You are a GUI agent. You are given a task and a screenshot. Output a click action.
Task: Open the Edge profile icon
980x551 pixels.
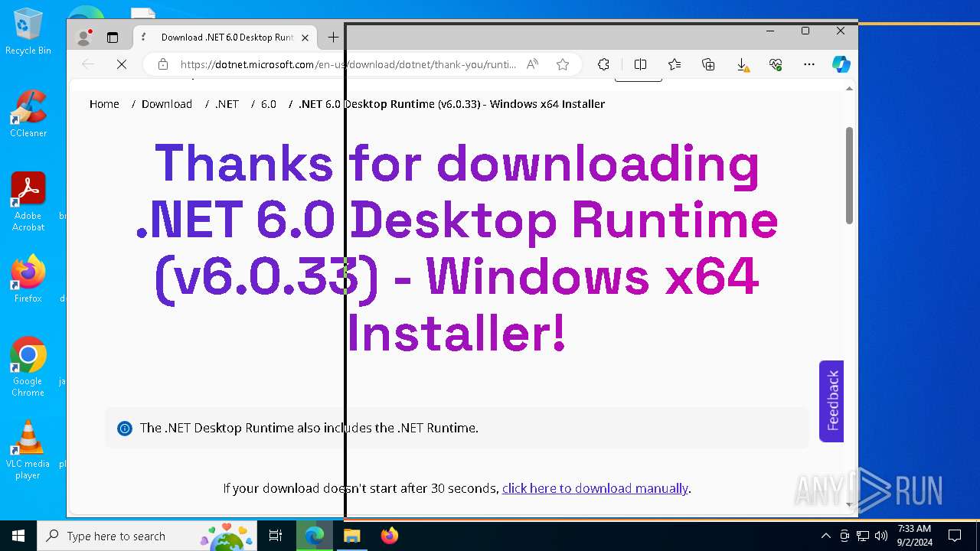[x=84, y=37]
